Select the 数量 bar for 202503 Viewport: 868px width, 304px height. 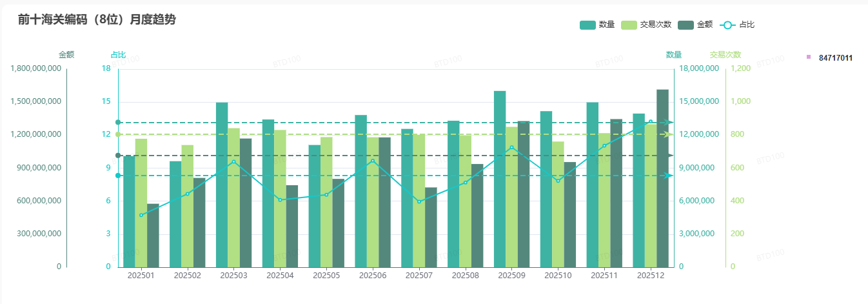click(x=222, y=185)
